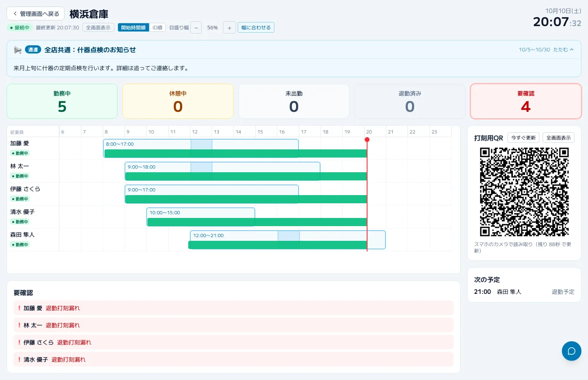Open the QR panel's 全画面表示 button
Screen dimensions: 588x380
click(559, 138)
